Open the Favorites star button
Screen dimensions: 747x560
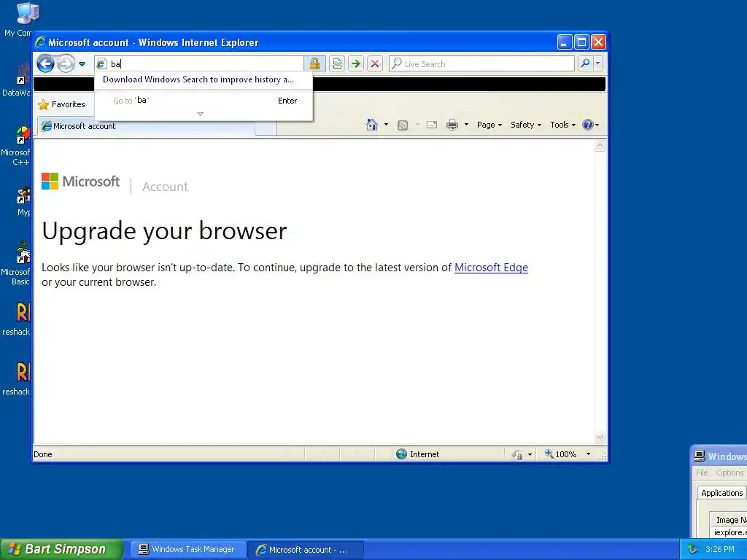61,104
